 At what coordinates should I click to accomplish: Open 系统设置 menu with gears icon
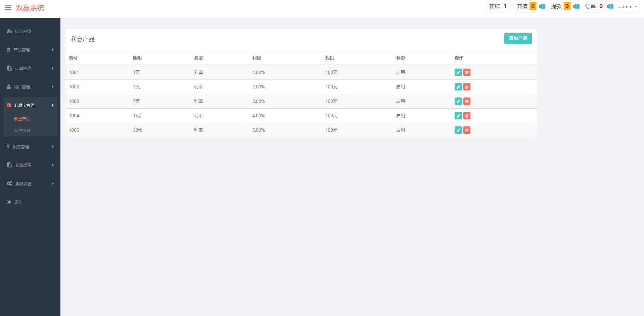[x=30, y=184]
